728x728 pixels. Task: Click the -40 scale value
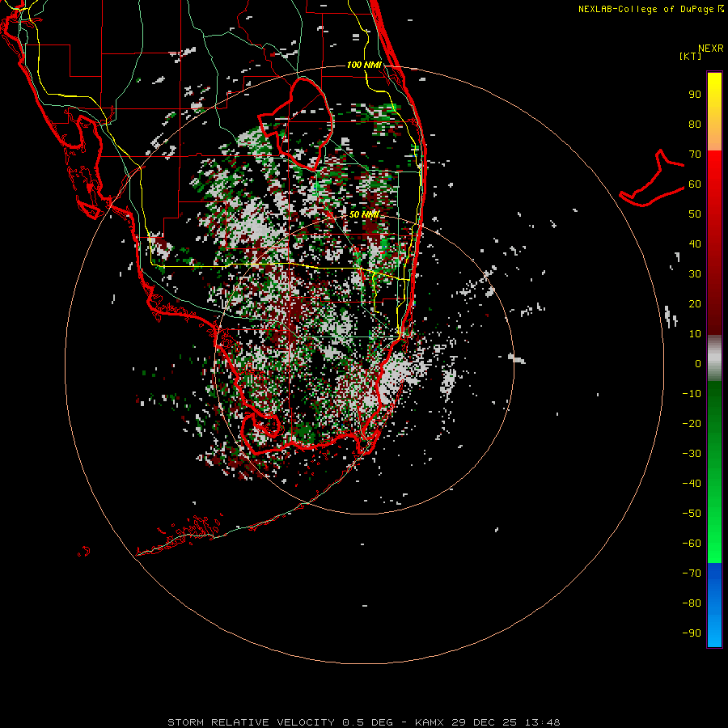[692, 484]
